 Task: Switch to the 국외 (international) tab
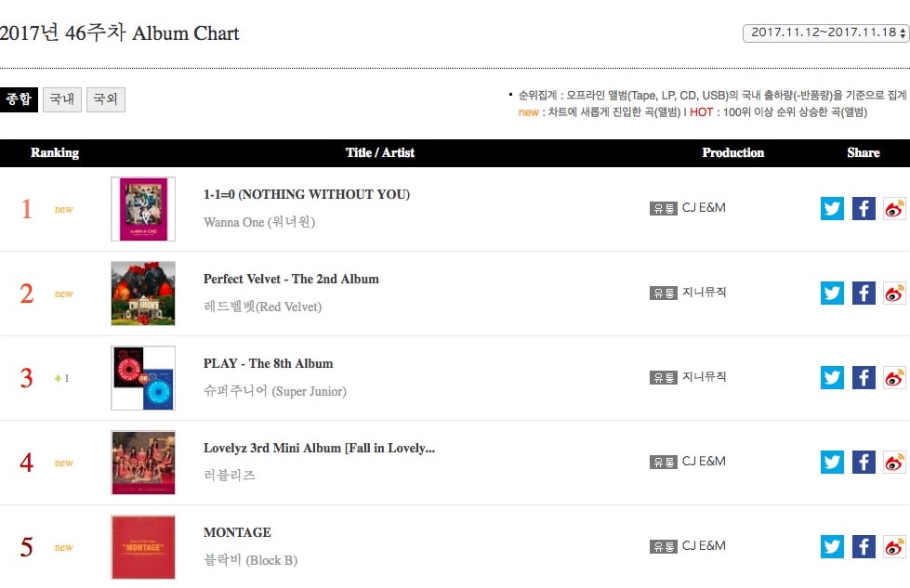tap(106, 99)
